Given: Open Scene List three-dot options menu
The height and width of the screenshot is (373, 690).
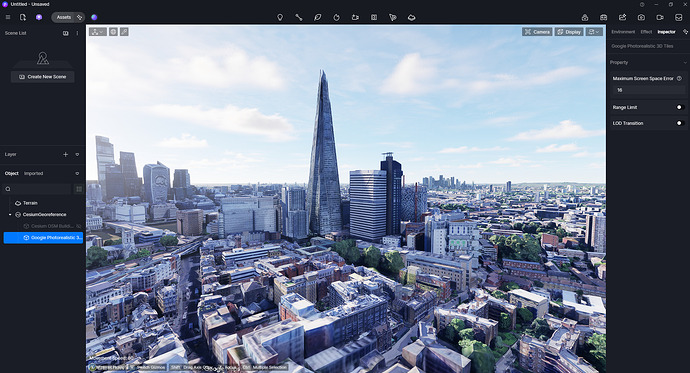Looking at the screenshot, I should [x=77, y=33].
